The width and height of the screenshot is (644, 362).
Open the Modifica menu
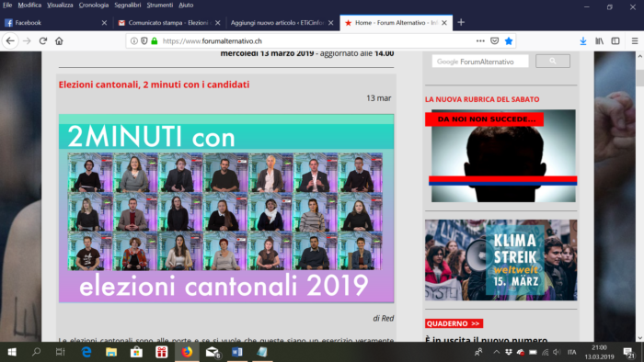(29, 5)
